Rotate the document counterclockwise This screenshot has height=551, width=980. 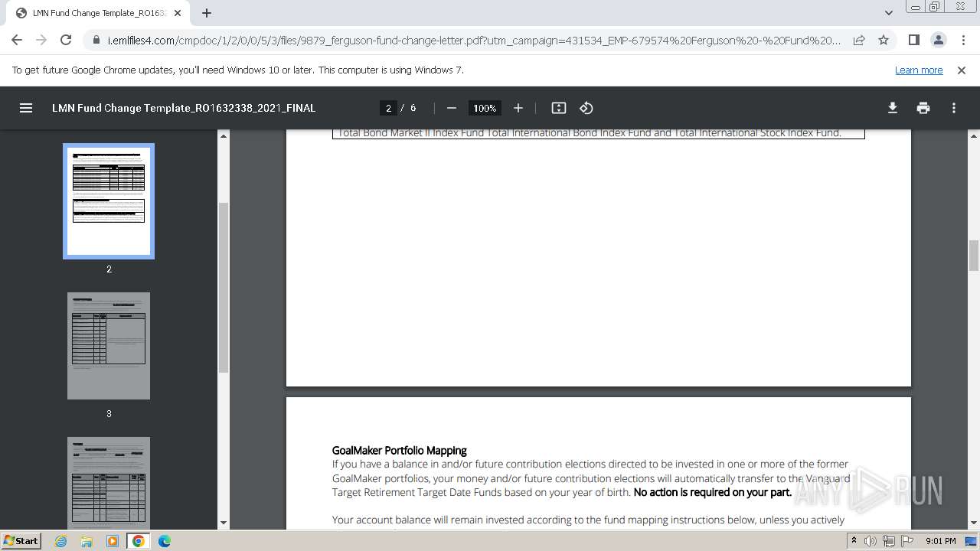coord(586,108)
